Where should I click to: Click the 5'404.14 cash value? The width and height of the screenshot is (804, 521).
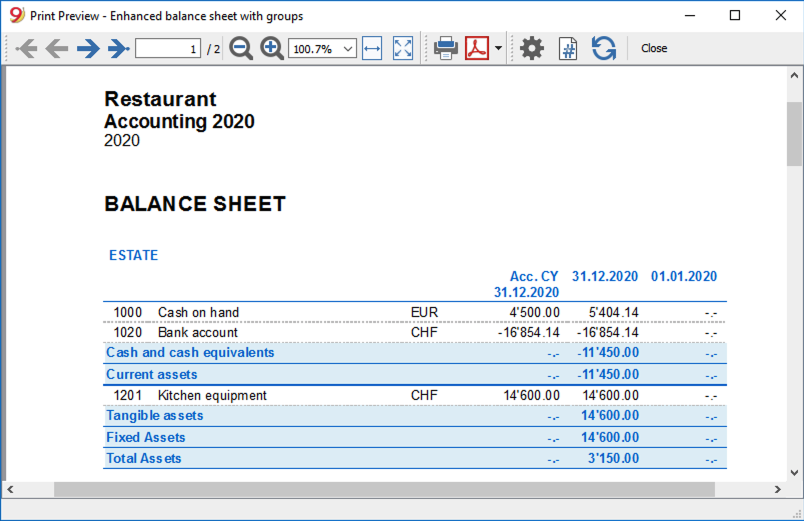pos(614,312)
